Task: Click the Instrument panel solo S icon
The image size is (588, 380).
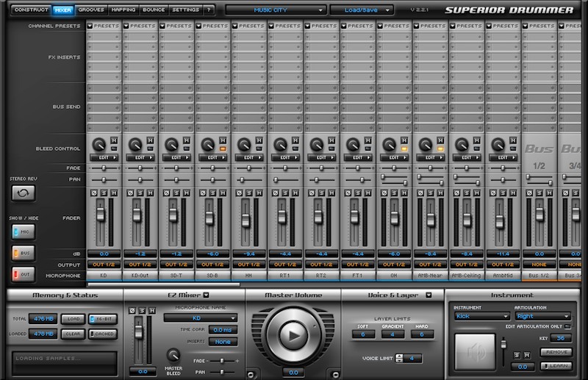Action: click(517, 355)
